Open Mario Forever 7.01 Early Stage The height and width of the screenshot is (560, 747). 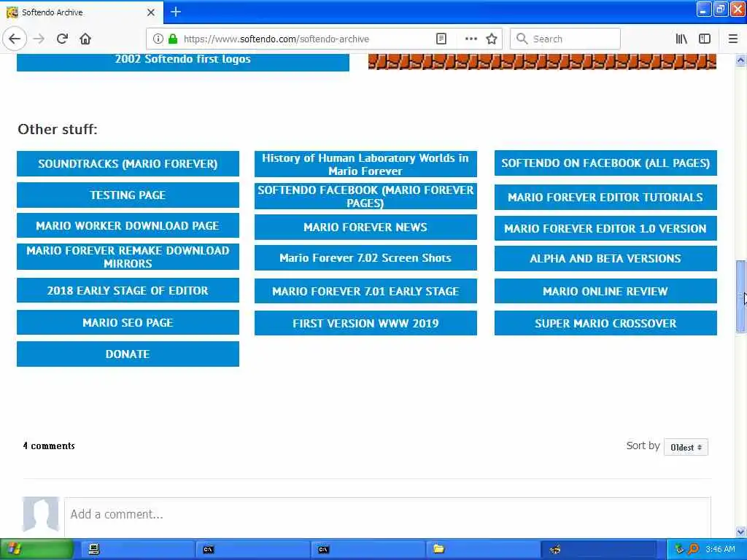pyautogui.click(x=365, y=291)
